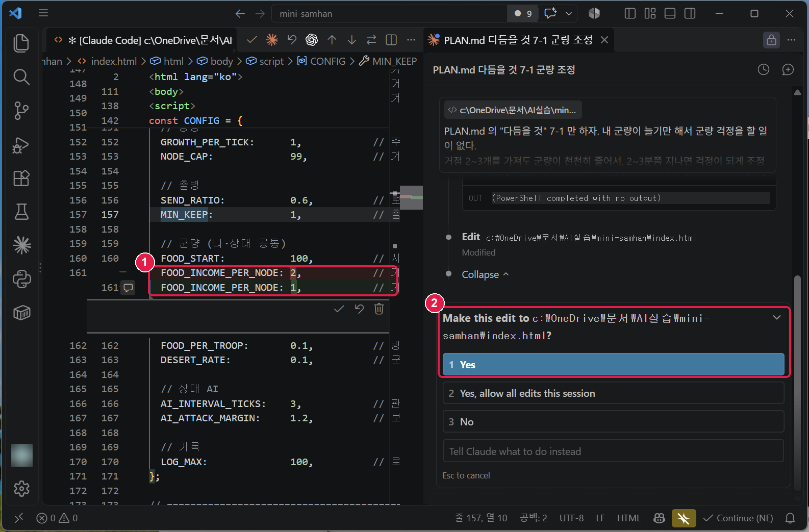809x532 pixels.
Task: Open more actions ellipsis in editor toolbar
Action: (x=411, y=40)
